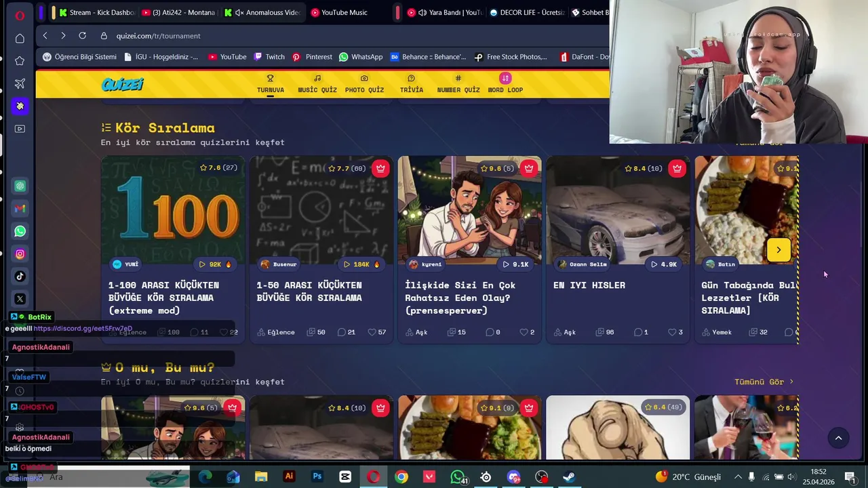The image size is (868, 488).
Task: Open author YUMİ profile
Action: click(x=126, y=264)
